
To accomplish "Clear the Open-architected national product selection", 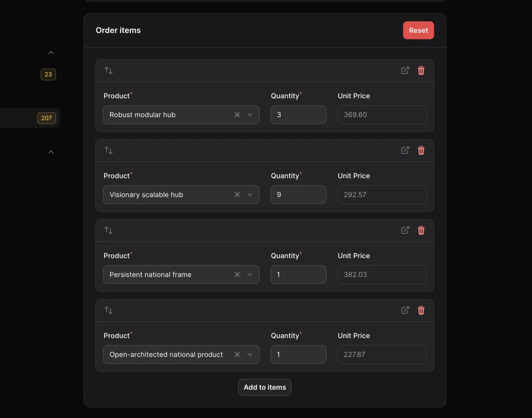I will click(237, 354).
